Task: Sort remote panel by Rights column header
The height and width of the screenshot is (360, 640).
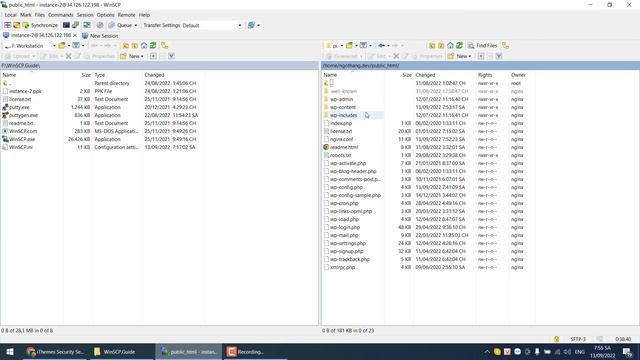Action: click(492, 75)
